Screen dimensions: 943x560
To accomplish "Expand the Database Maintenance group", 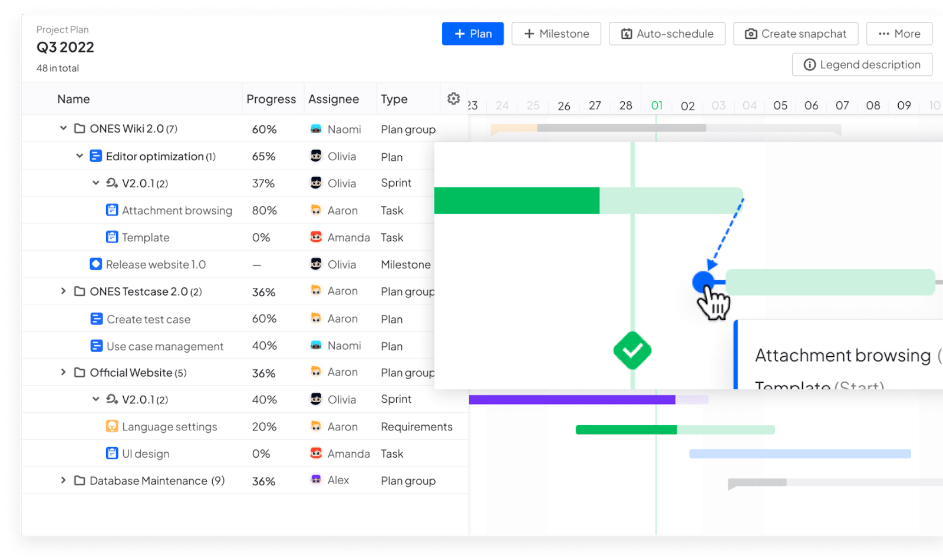I will coord(63,481).
